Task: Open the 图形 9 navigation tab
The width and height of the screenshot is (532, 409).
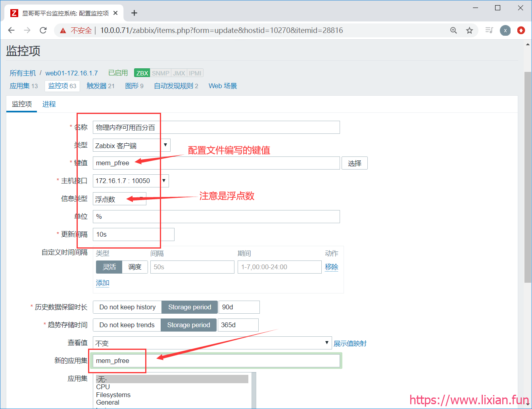Action: pyautogui.click(x=134, y=86)
